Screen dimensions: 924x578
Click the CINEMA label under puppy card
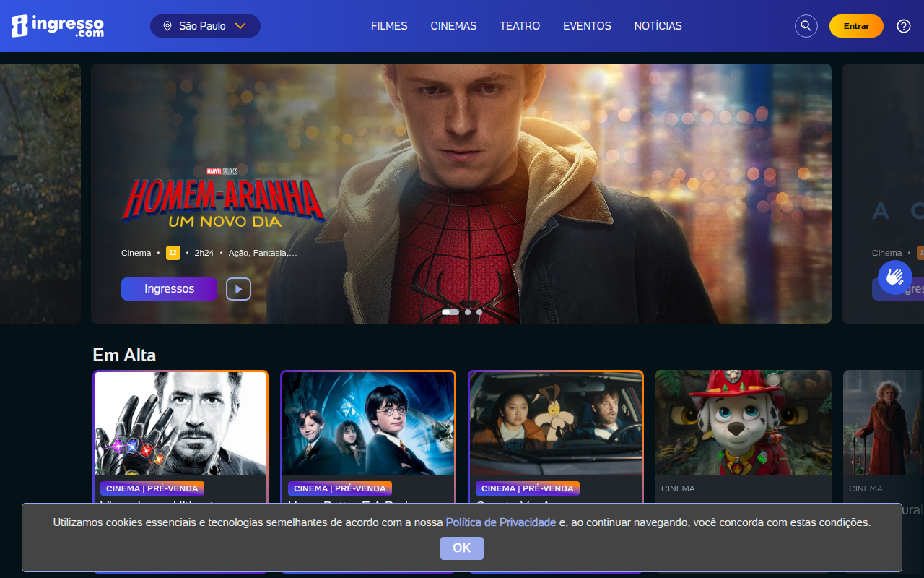(x=678, y=488)
